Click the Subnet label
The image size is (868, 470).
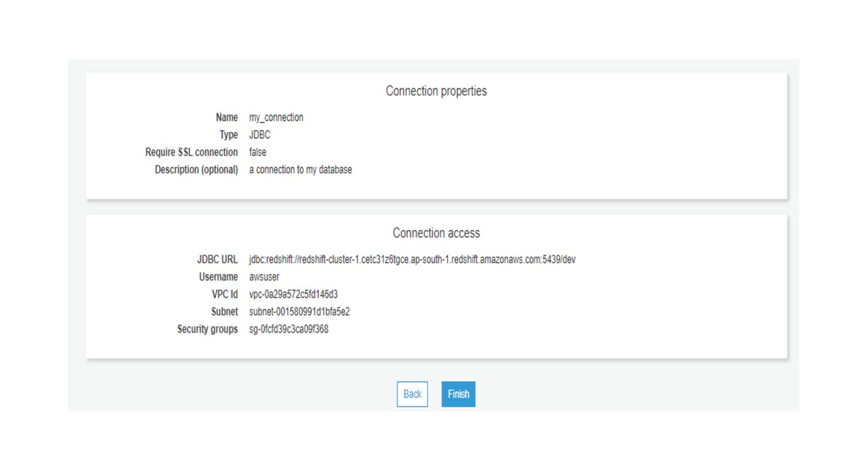pyautogui.click(x=225, y=312)
